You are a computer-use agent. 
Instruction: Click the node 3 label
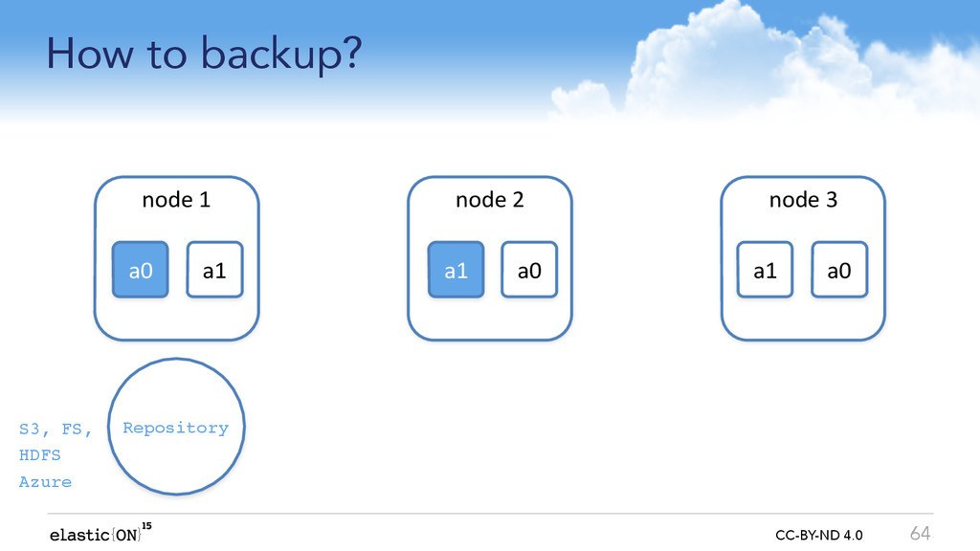point(803,200)
